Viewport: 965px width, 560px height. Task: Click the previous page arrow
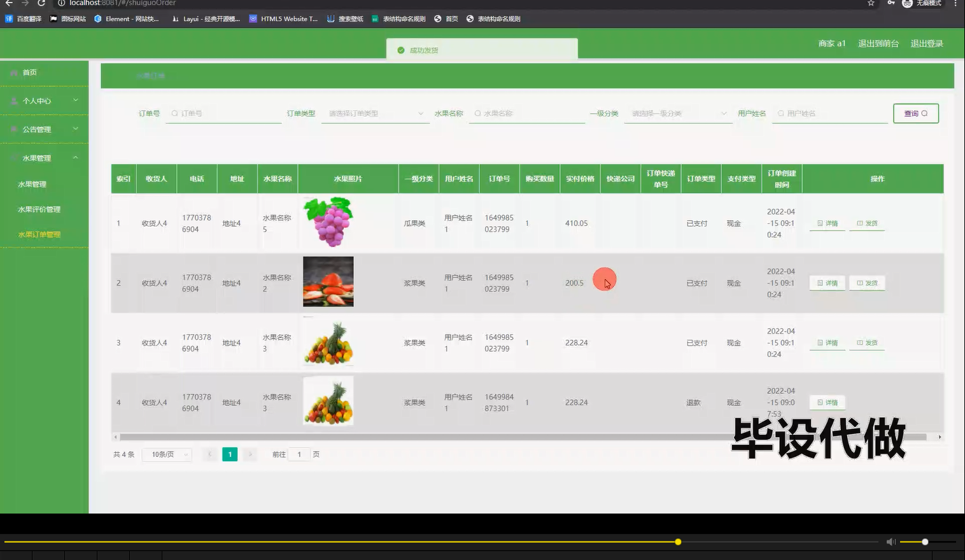pyautogui.click(x=210, y=454)
